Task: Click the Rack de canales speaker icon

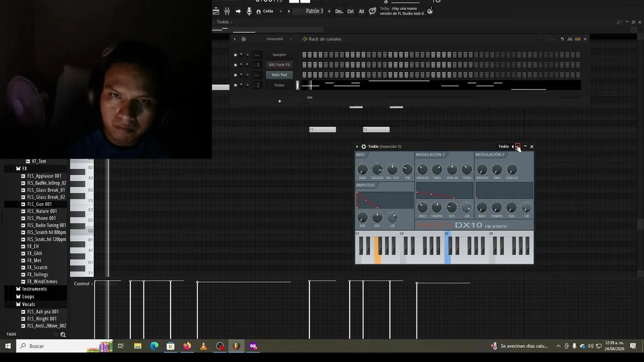Action: [304, 39]
